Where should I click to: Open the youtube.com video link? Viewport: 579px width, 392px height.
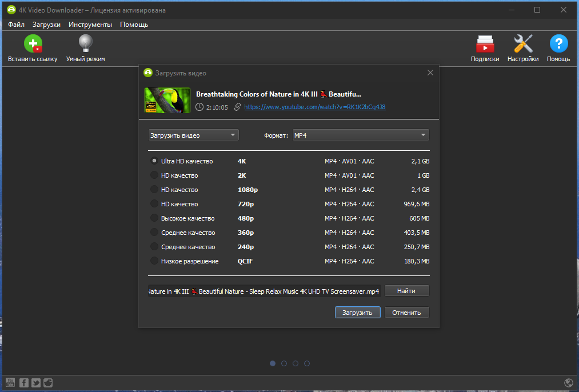point(314,107)
